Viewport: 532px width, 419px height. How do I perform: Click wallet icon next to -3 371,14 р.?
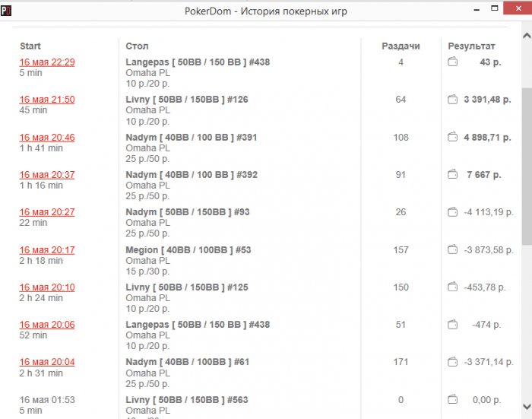pyautogui.click(x=453, y=362)
